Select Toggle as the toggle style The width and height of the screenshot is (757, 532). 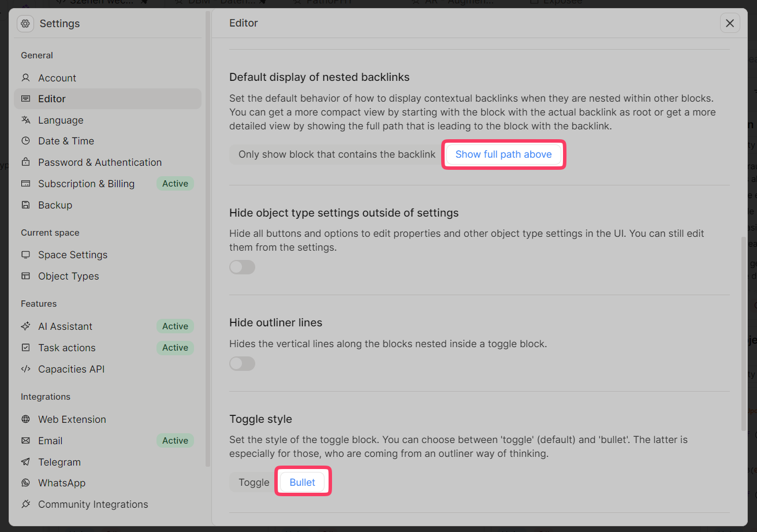coord(254,482)
